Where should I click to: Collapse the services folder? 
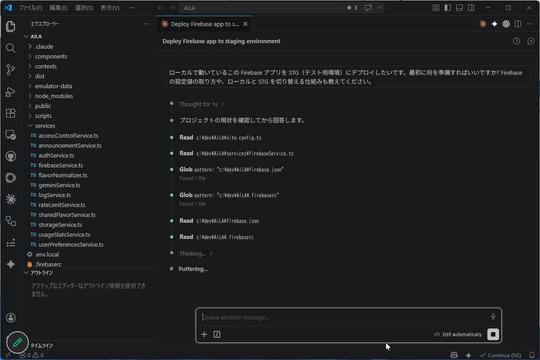(44, 126)
